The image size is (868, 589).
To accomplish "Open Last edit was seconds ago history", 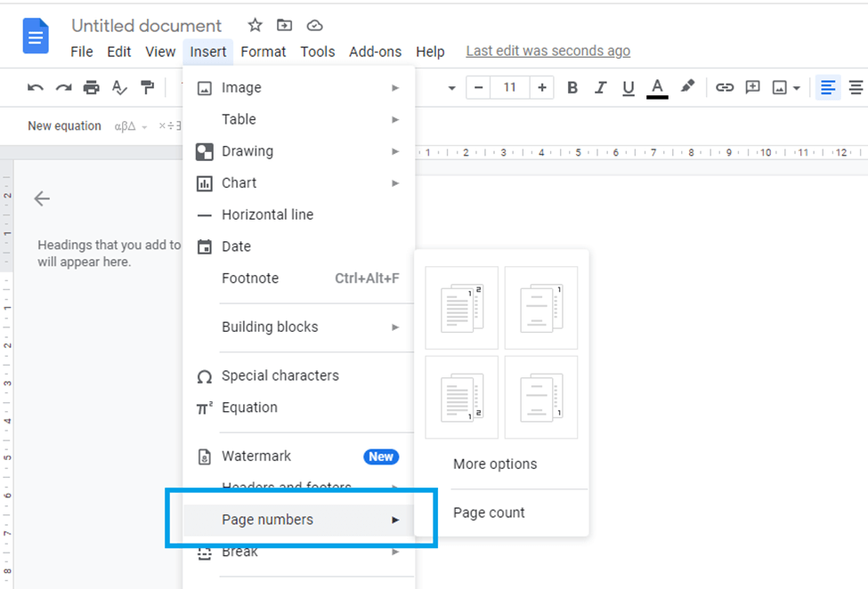I will coord(548,51).
